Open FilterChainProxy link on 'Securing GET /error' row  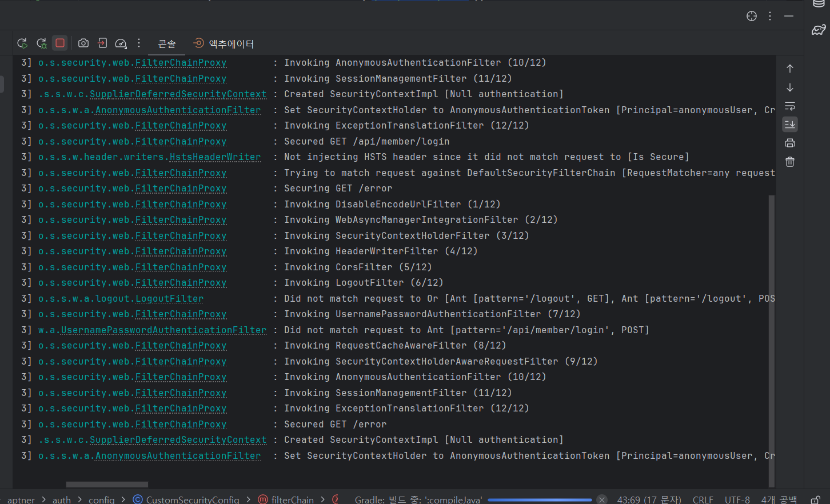click(x=181, y=188)
